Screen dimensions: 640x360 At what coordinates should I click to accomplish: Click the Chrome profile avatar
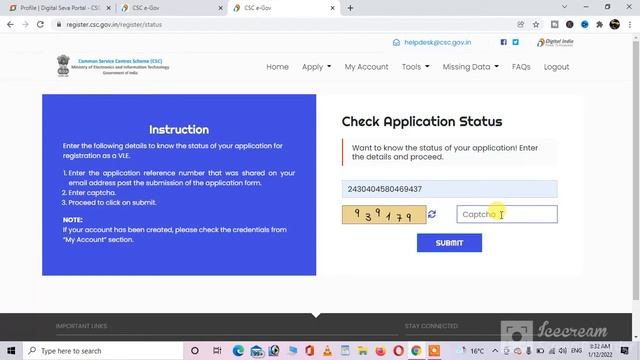[615, 24]
